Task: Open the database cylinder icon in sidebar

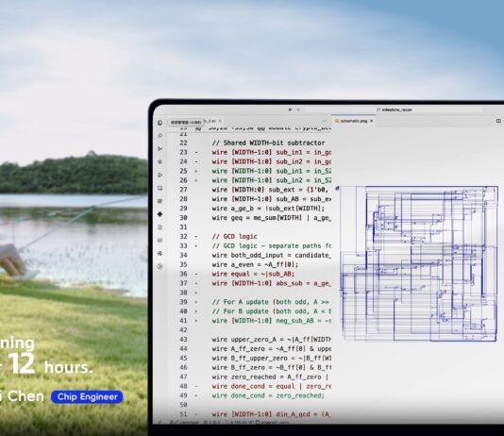Action: [x=160, y=227]
